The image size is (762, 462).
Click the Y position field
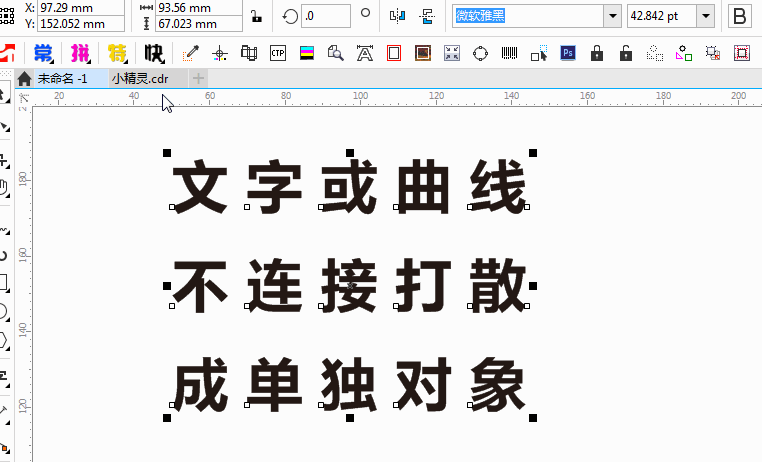click(x=81, y=23)
